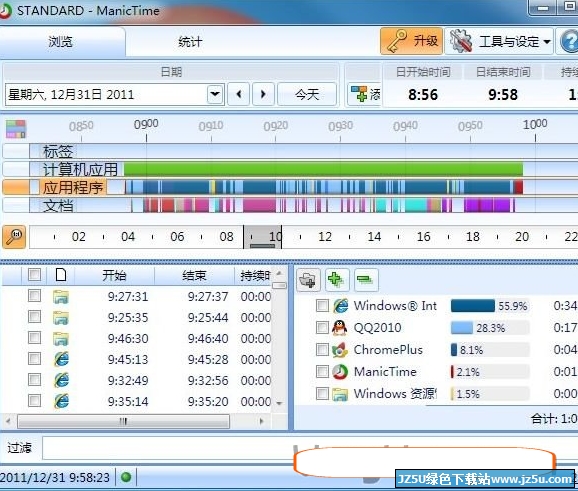The image size is (578, 491).
Task: Click the green status indicator in status bar
Action: pyautogui.click(x=126, y=477)
